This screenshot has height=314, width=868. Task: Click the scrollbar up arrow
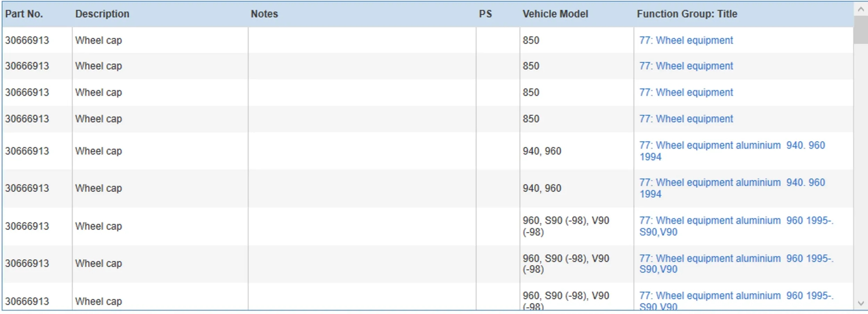tap(861, 9)
